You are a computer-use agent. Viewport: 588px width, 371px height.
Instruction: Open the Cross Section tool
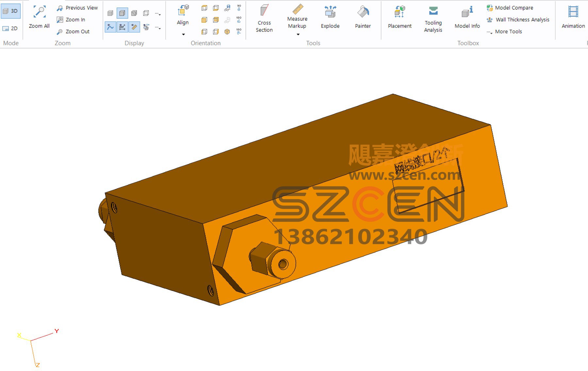[x=264, y=18]
